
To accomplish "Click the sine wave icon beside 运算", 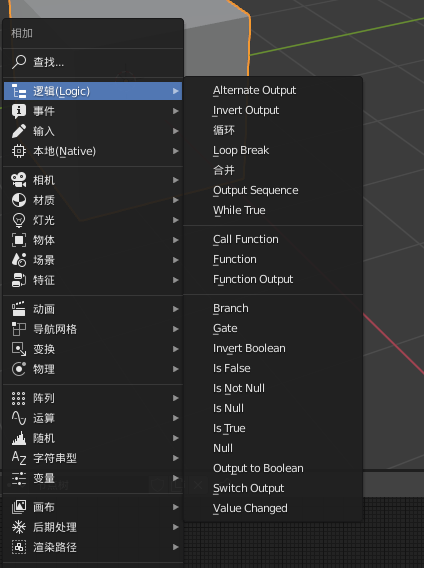I will (19, 418).
